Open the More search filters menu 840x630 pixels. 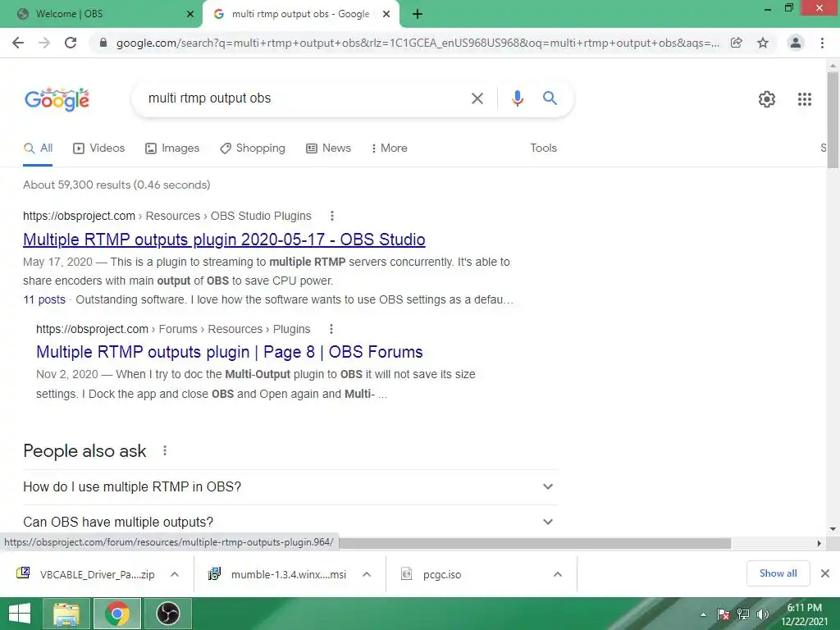(x=389, y=148)
